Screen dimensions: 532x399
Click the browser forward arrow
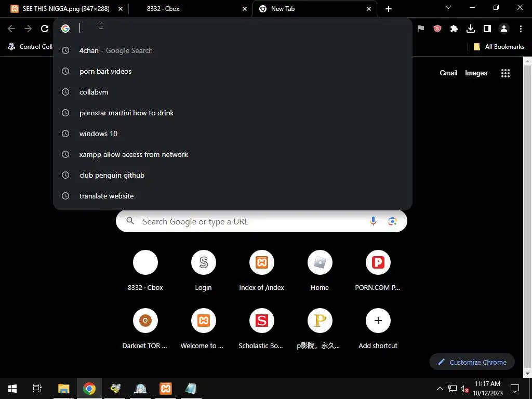pyautogui.click(x=28, y=29)
